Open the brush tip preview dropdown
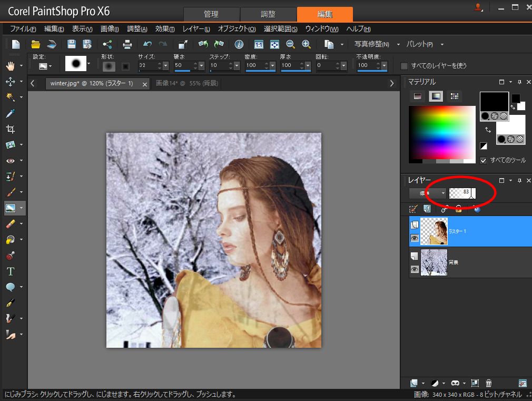 pyautogui.click(x=89, y=63)
